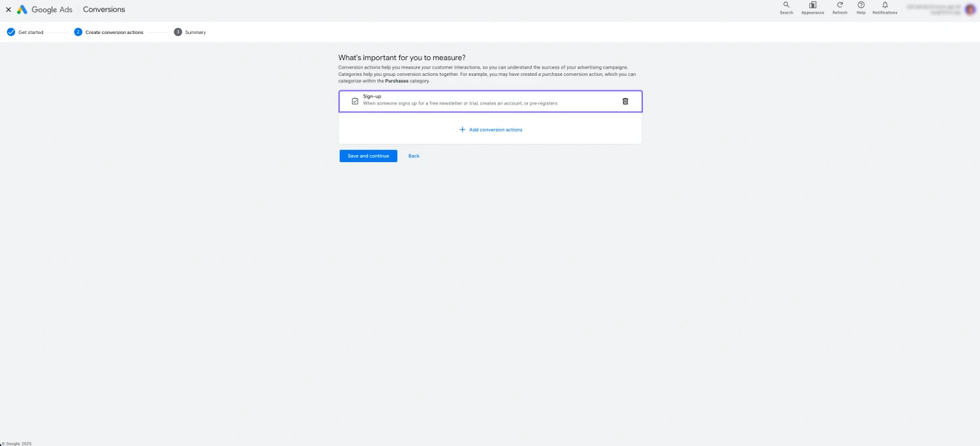
Task: Open the Help menu
Action: [x=860, y=8]
